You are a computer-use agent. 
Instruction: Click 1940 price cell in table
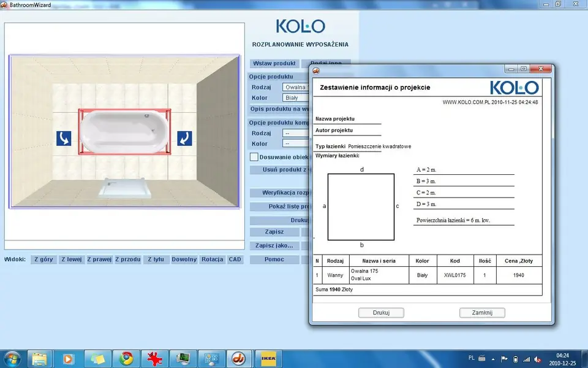coord(519,275)
